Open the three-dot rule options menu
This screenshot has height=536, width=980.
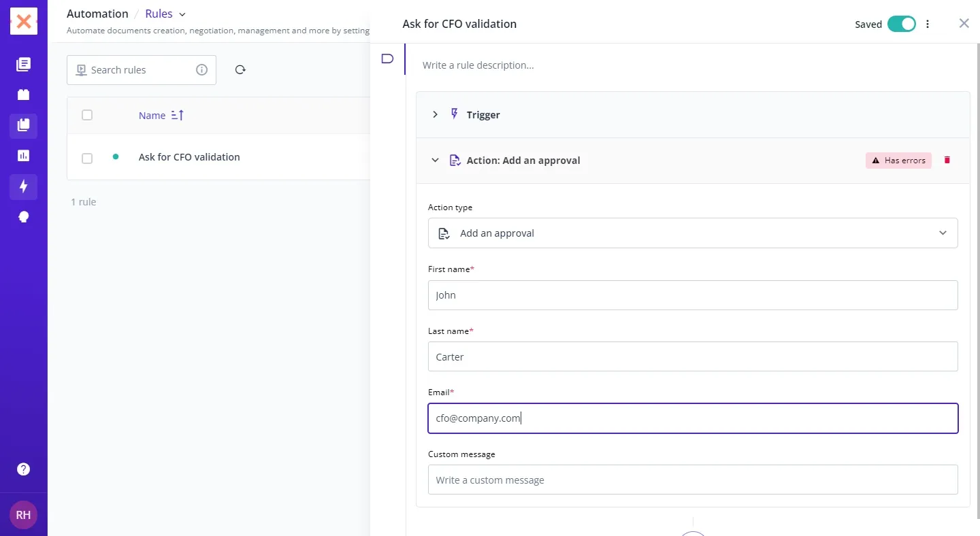[928, 24]
